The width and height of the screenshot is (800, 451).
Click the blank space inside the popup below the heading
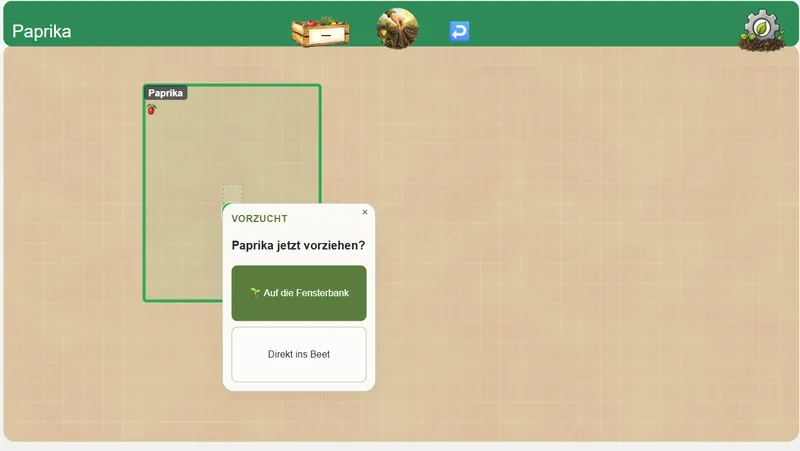coord(298,231)
